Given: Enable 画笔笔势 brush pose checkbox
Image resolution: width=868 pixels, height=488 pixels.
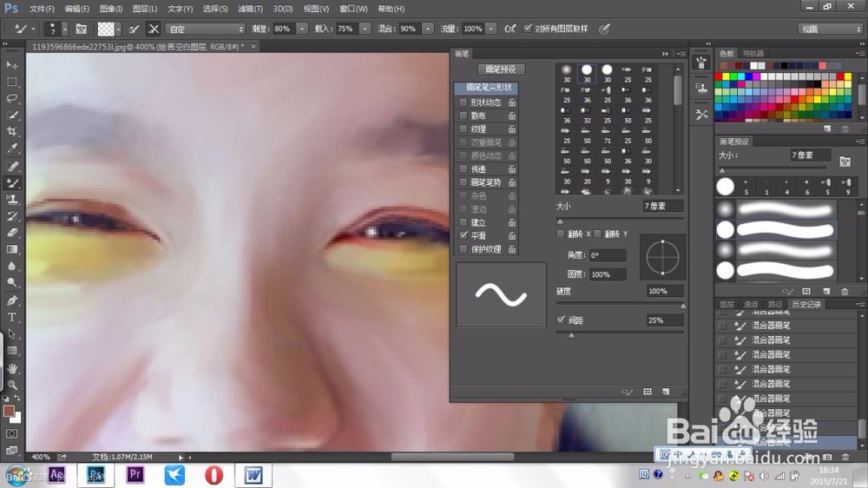Looking at the screenshot, I should (x=464, y=182).
